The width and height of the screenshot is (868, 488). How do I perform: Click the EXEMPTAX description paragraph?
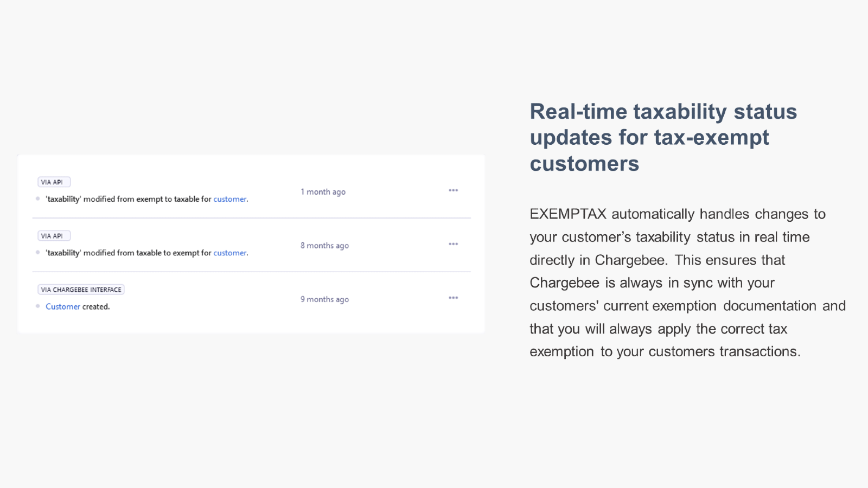click(687, 282)
